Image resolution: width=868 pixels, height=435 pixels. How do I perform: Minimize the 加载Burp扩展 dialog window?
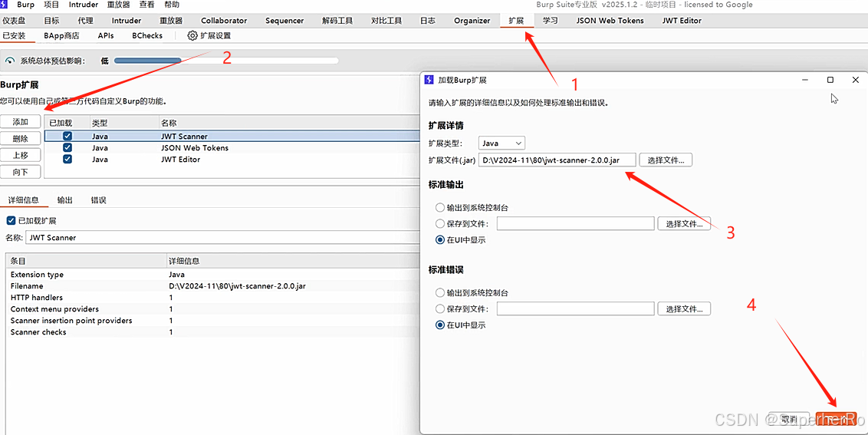pos(805,80)
